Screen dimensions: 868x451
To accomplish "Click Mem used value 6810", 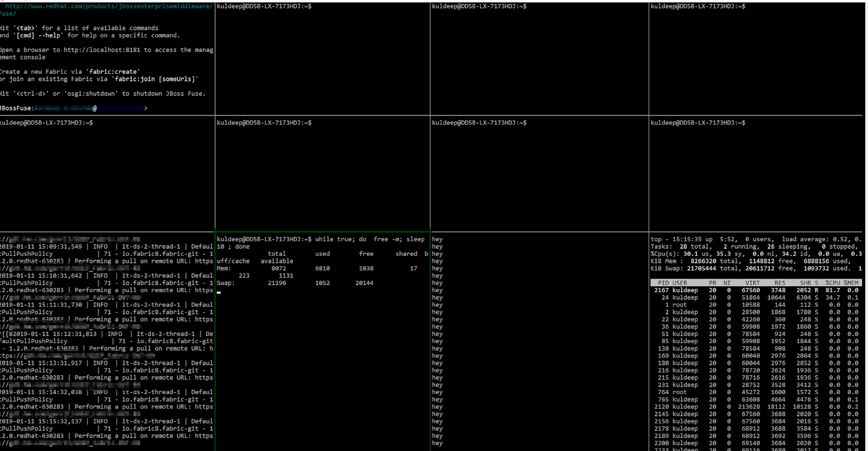I will click(x=322, y=268).
